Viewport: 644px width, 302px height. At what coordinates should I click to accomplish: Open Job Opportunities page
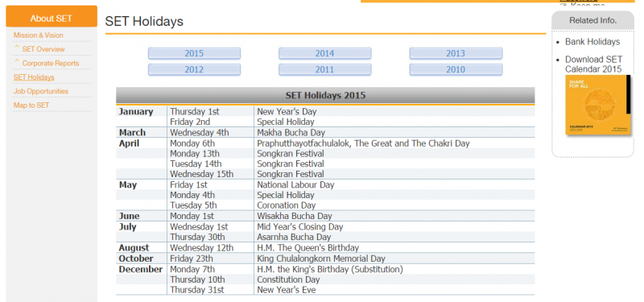click(x=41, y=91)
